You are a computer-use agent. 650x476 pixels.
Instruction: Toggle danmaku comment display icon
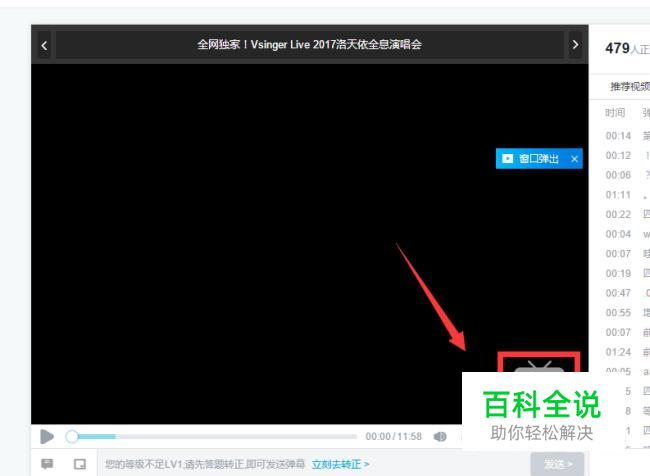point(47,464)
